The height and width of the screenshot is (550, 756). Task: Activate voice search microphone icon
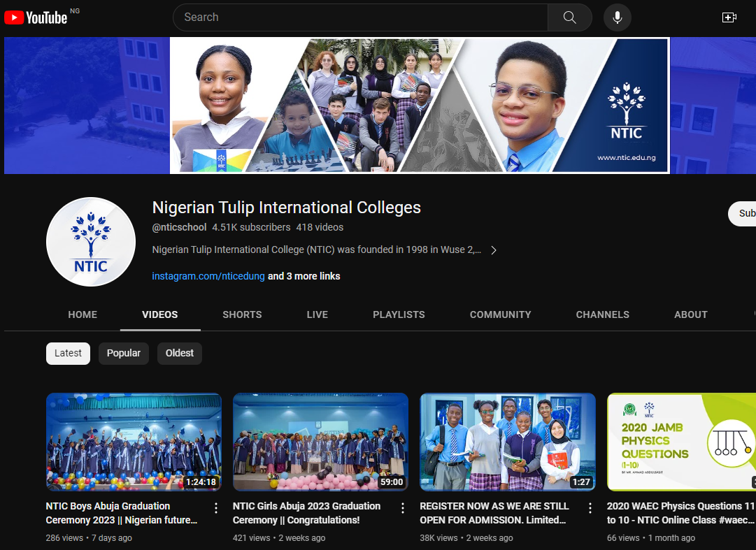tap(617, 17)
